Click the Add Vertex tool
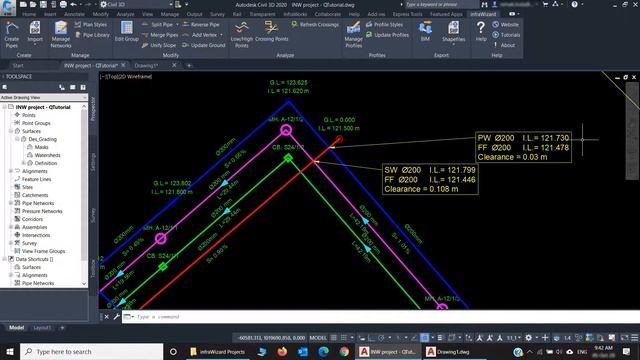 click(x=200, y=35)
